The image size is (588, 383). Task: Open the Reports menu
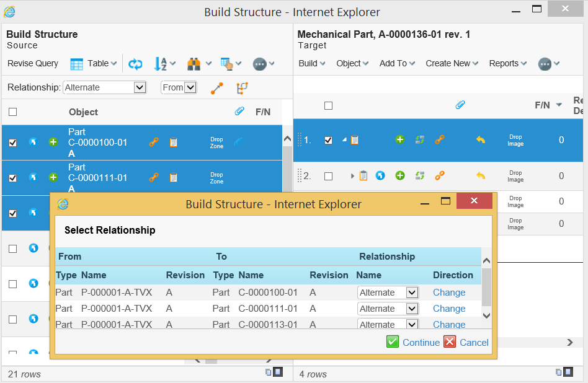[x=507, y=63]
